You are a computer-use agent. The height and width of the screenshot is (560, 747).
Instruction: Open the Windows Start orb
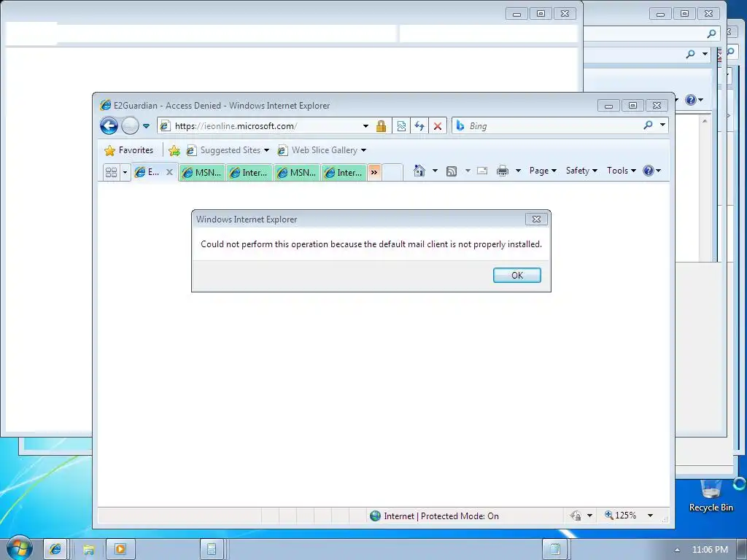pyautogui.click(x=19, y=548)
